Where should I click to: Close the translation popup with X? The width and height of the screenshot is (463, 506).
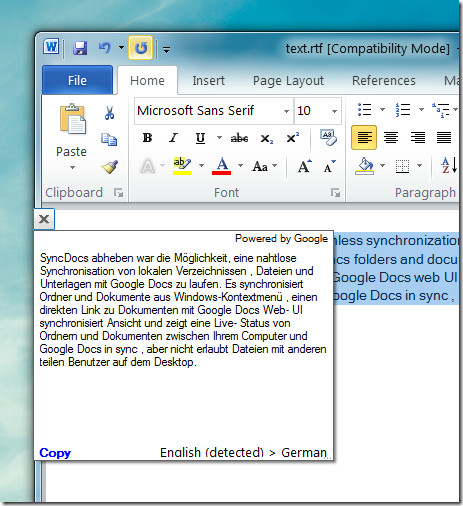click(x=44, y=219)
